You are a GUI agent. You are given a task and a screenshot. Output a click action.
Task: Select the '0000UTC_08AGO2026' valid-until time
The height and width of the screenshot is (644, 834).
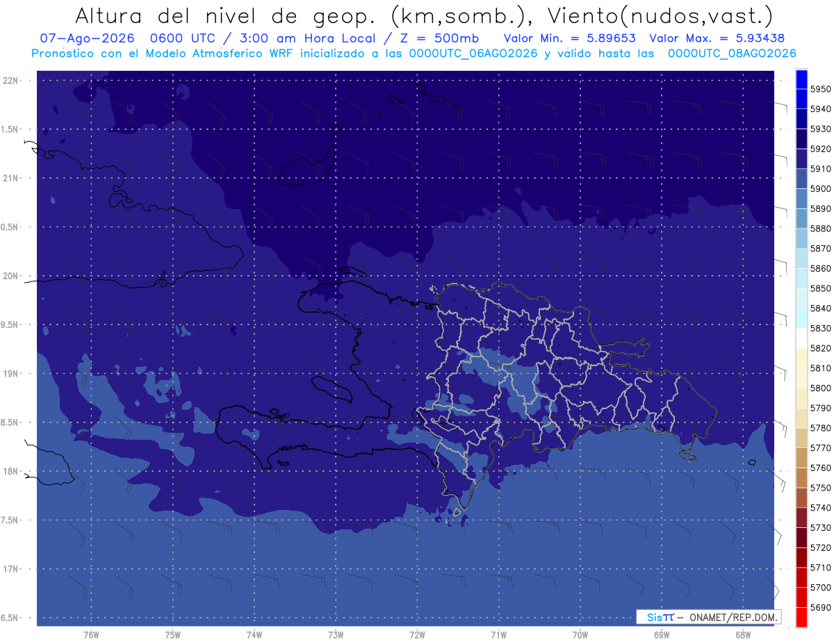[732, 53]
